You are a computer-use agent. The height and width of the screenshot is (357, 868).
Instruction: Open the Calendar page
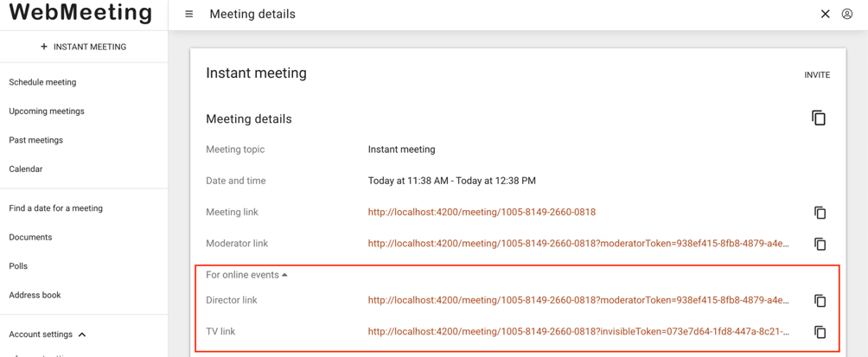26,169
